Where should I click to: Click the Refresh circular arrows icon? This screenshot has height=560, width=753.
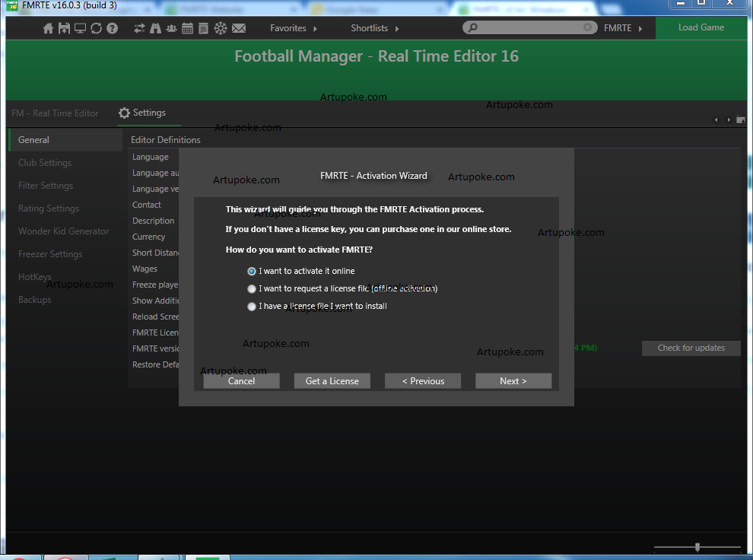(96, 28)
